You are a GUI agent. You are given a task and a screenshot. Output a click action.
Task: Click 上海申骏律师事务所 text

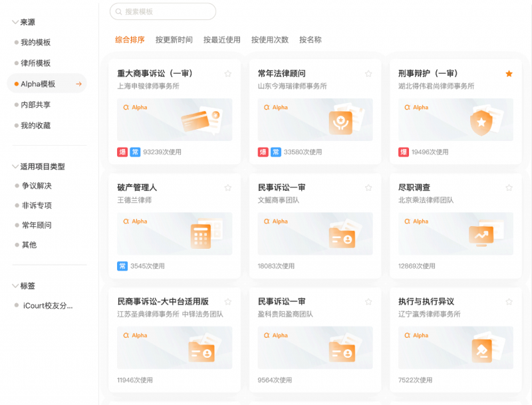tap(148, 86)
